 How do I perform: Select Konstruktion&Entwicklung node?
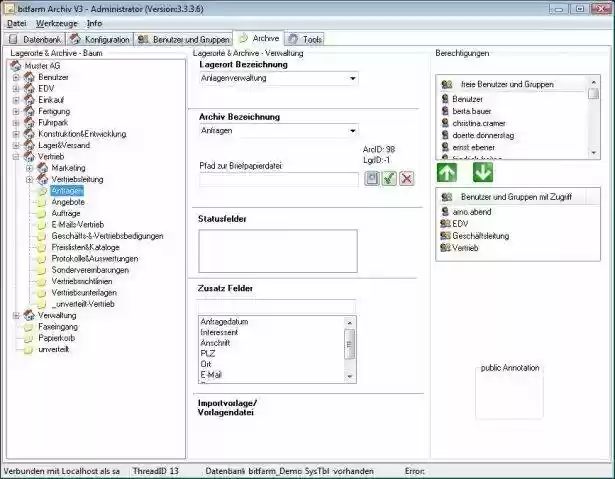click(82, 134)
